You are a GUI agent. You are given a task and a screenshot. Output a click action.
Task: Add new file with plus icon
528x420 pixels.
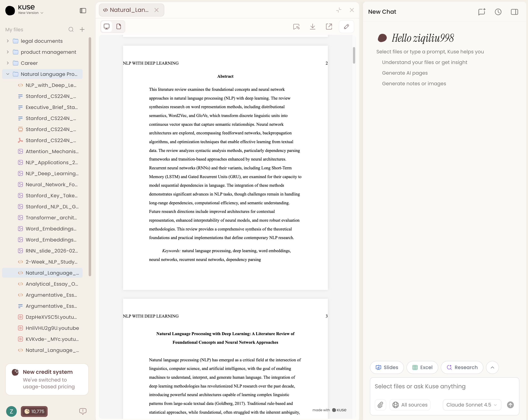coord(82,29)
